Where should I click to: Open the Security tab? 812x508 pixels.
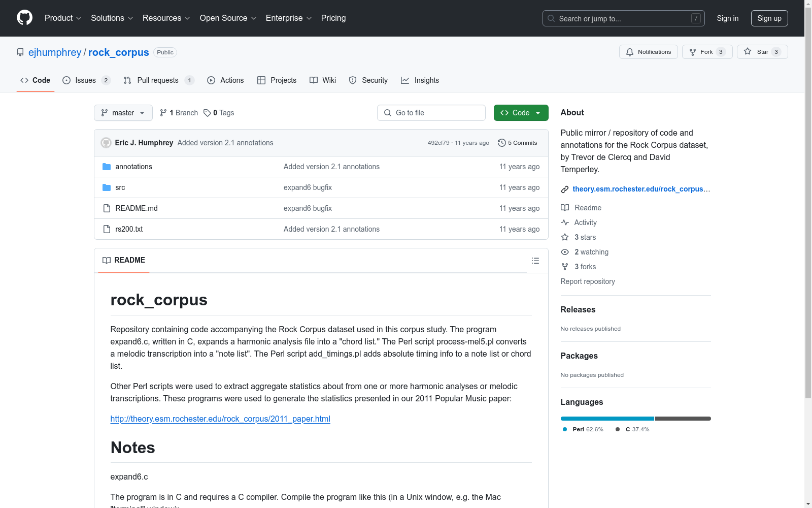point(368,80)
